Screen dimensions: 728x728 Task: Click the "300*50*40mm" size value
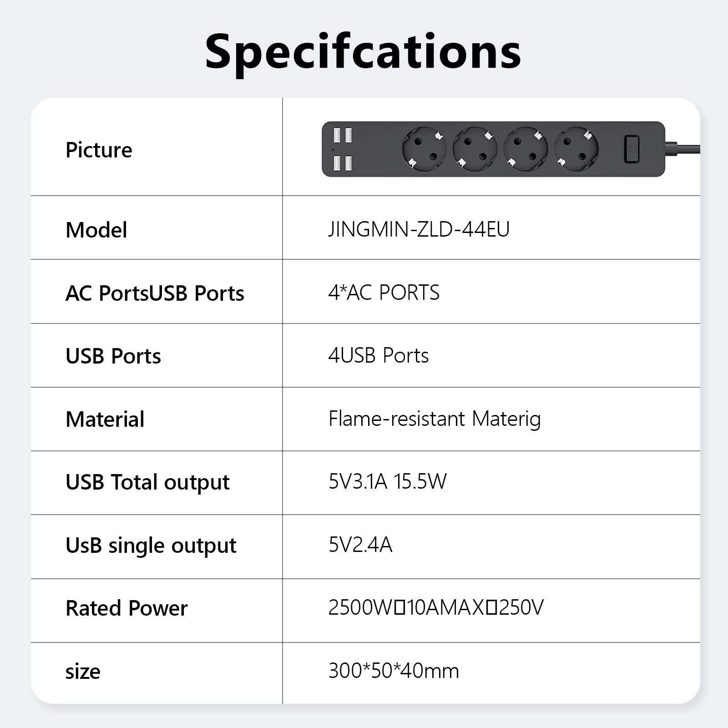[394, 671]
